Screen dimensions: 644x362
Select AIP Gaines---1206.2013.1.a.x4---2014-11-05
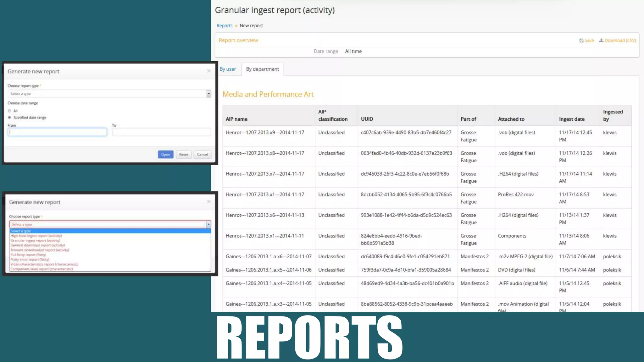click(269, 283)
